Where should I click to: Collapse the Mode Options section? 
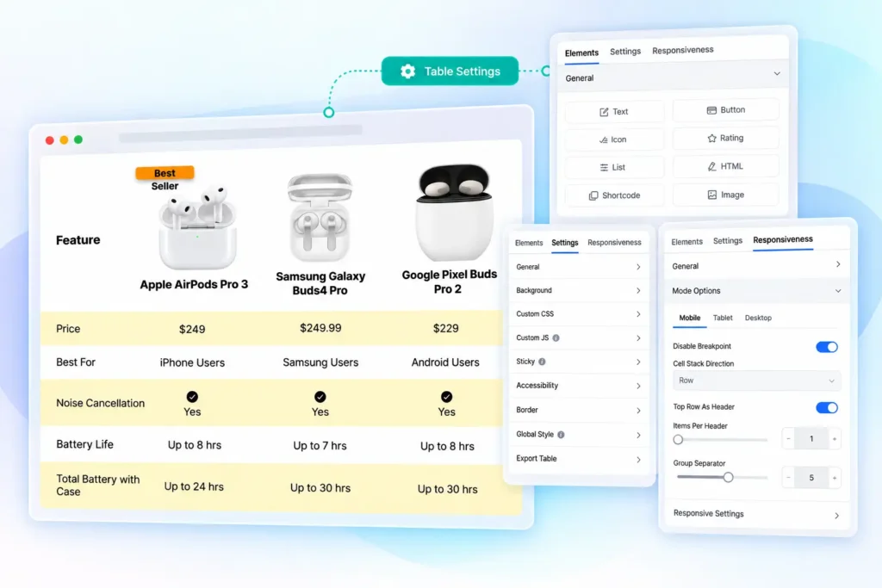pyautogui.click(x=756, y=291)
